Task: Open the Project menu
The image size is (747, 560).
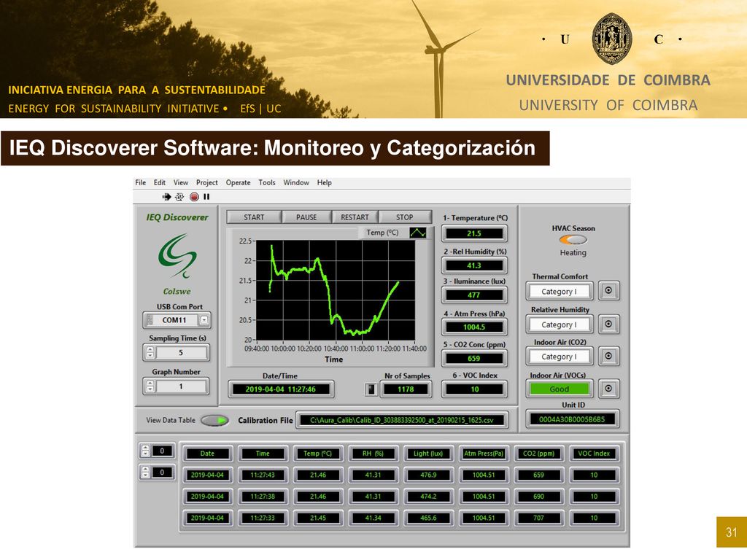Action: click(206, 182)
